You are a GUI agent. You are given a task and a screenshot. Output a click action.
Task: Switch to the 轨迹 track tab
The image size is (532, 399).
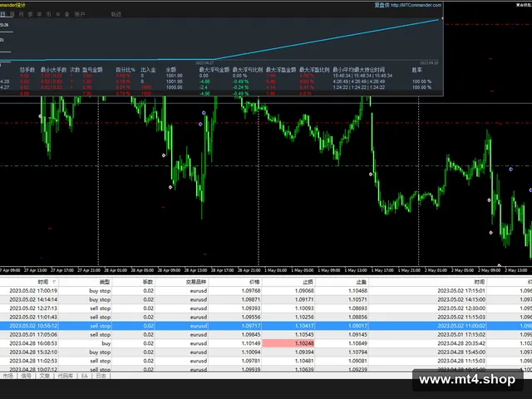[x=116, y=14]
